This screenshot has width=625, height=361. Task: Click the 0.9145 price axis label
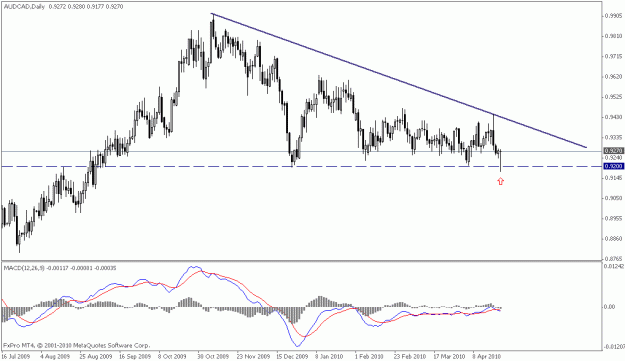click(x=613, y=178)
